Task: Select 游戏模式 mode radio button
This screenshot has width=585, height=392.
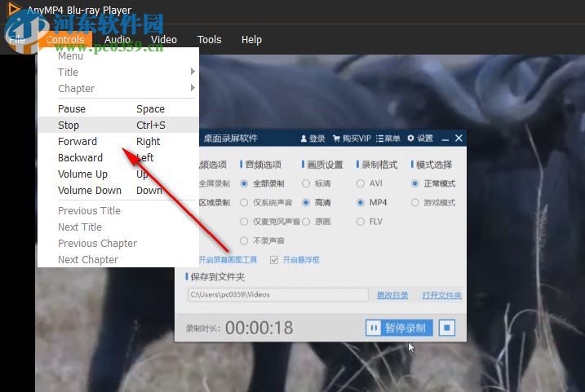Action: click(x=414, y=203)
